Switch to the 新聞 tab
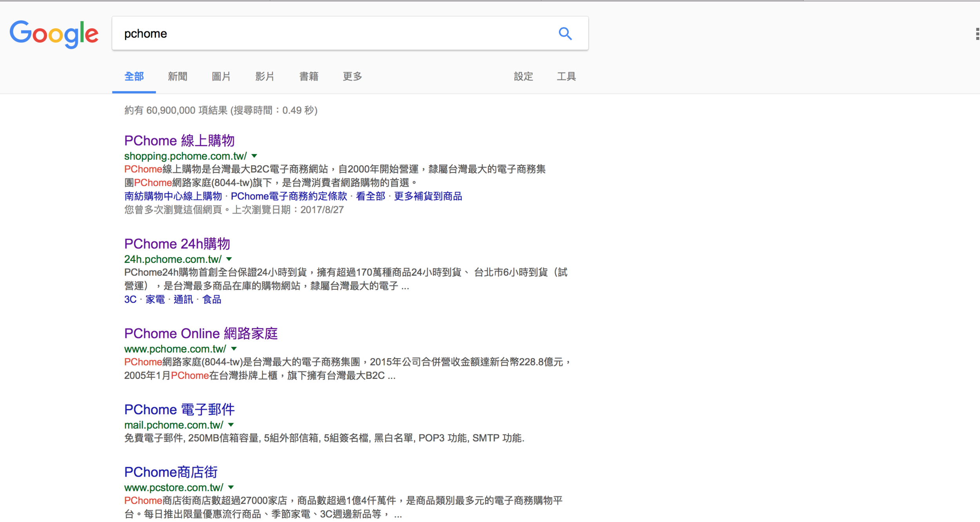The height and width of the screenshot is (522, 980). point(178,76)
